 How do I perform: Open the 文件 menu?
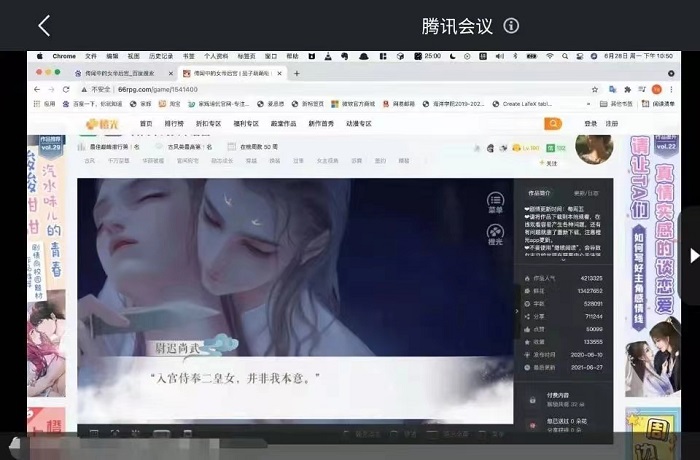[x=91, y=56]
